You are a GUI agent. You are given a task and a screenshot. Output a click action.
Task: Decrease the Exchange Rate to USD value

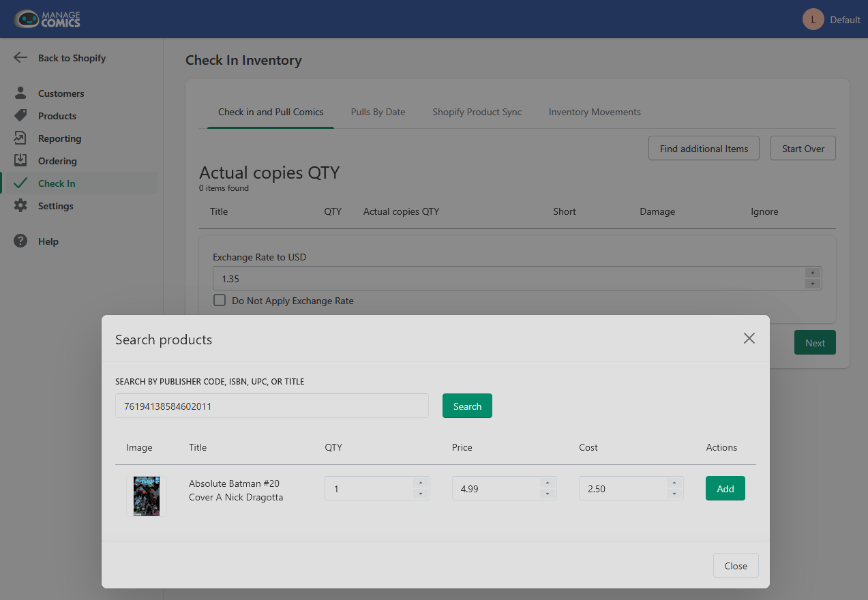click(812, 283)
